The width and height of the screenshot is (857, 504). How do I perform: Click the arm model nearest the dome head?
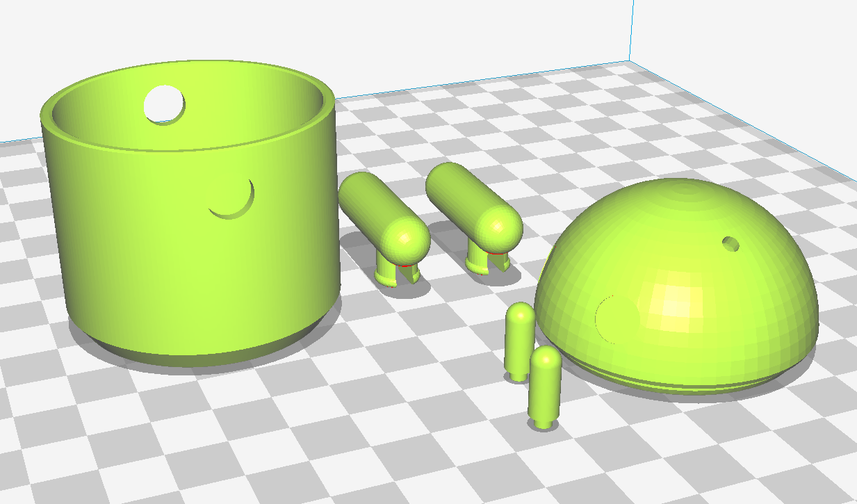click(x=474, y=217)
